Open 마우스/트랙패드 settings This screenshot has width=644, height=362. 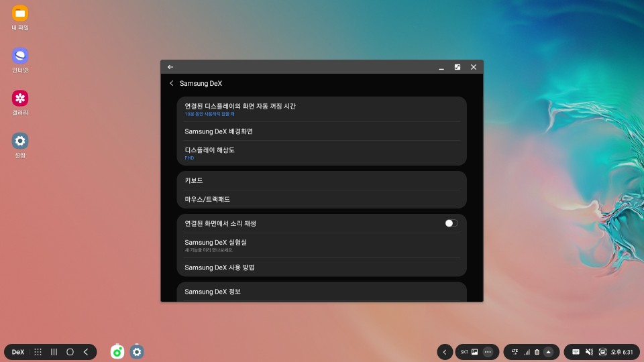[321, 200]
